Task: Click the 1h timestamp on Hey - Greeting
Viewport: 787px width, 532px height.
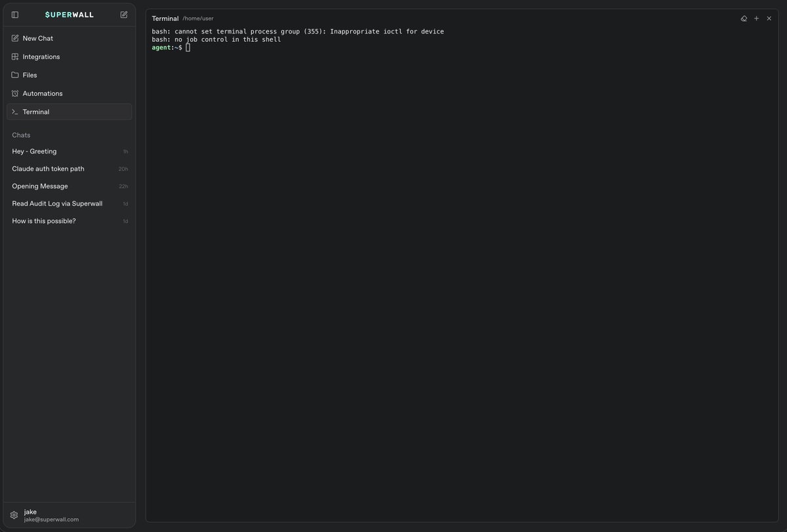Action: (x=125, y=152)
